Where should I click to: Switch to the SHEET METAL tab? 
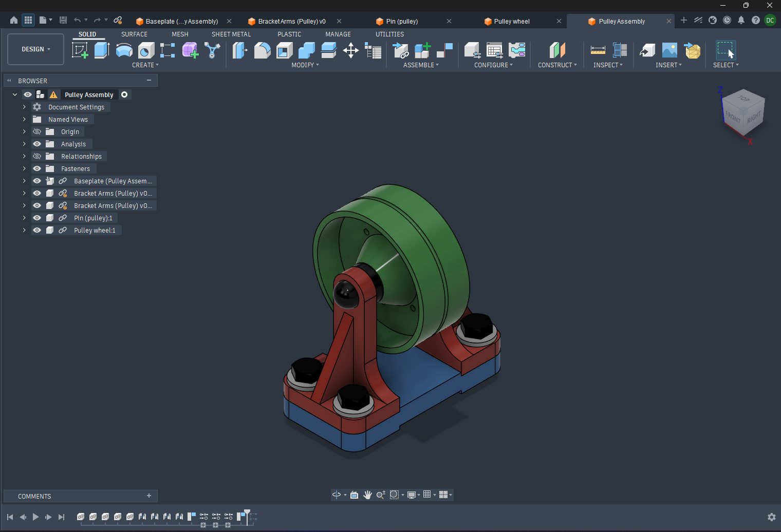click(231, 34)
